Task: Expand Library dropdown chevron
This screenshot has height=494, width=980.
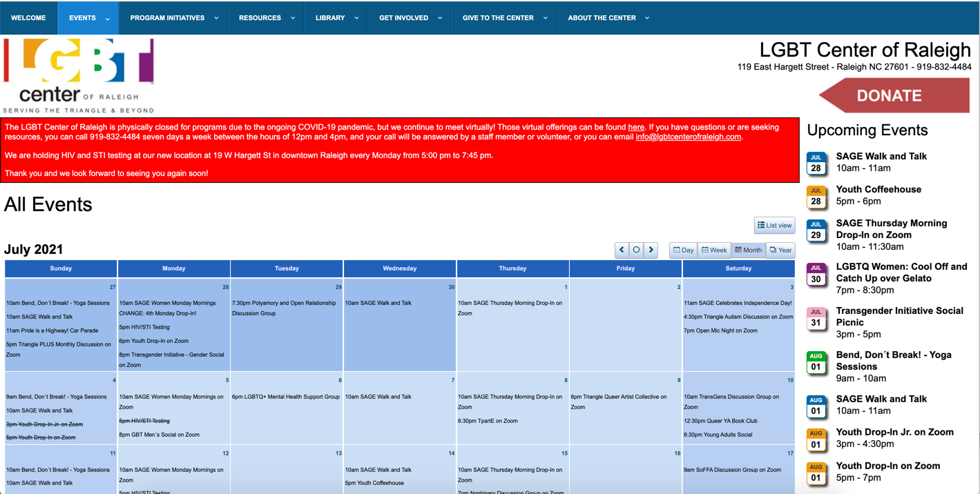Action: 356,19
